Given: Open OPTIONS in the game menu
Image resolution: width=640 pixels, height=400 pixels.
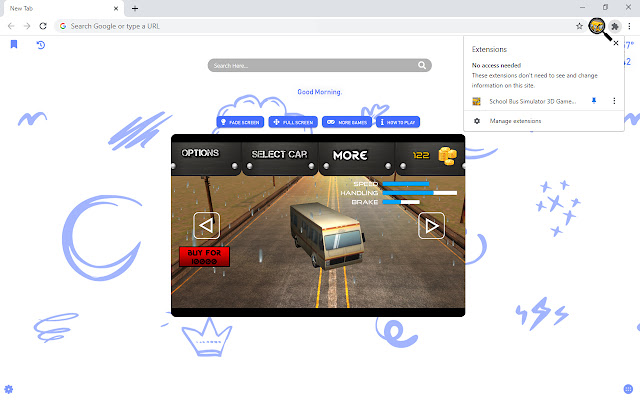Looking at the screenshot, I should [200, 153].
